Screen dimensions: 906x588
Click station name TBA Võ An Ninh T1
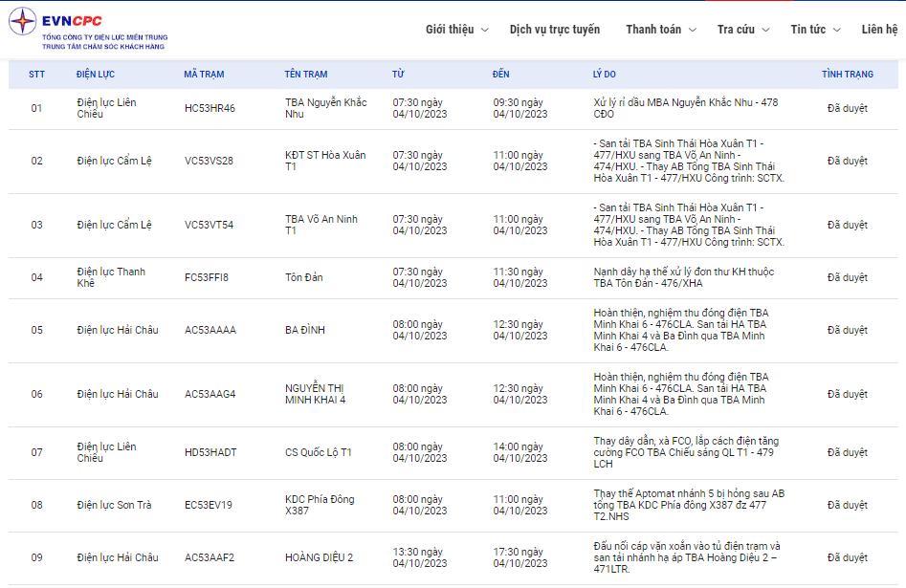click(320, 225)
